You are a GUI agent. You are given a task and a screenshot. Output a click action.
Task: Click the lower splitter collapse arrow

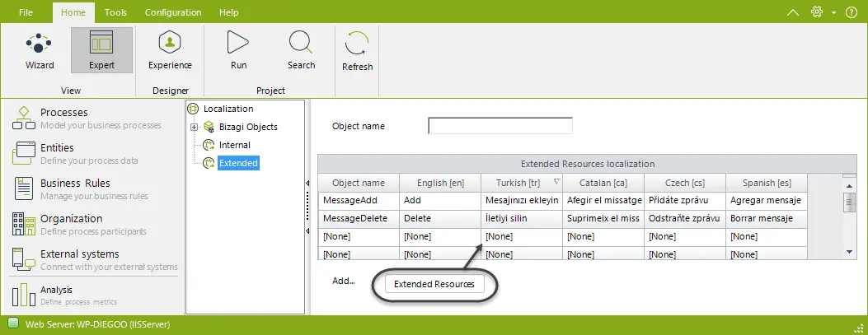coord(307,231)
